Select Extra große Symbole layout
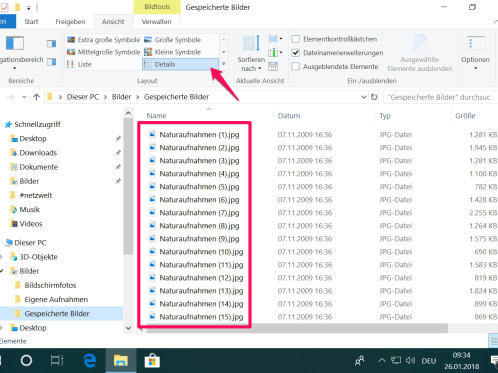 tap(103, 40)
